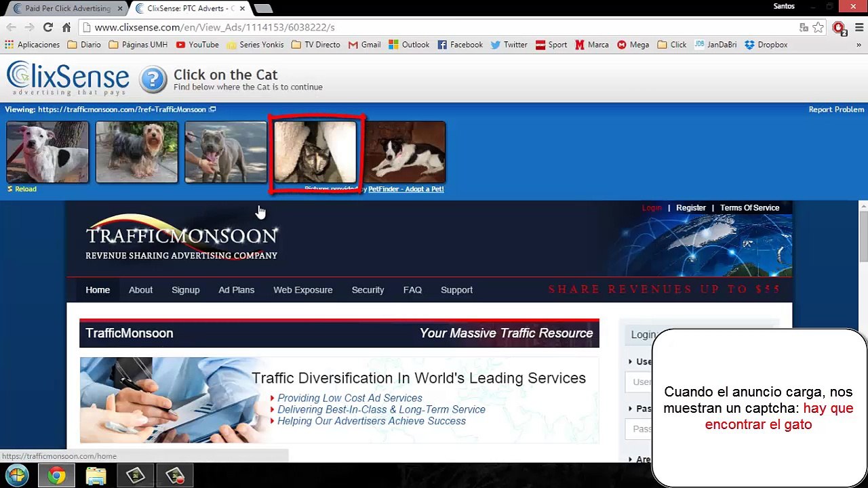Open the Aplicaciones apps shortcut
The height and width of the screenshot is (488, 868).
(x=33, y=45)
